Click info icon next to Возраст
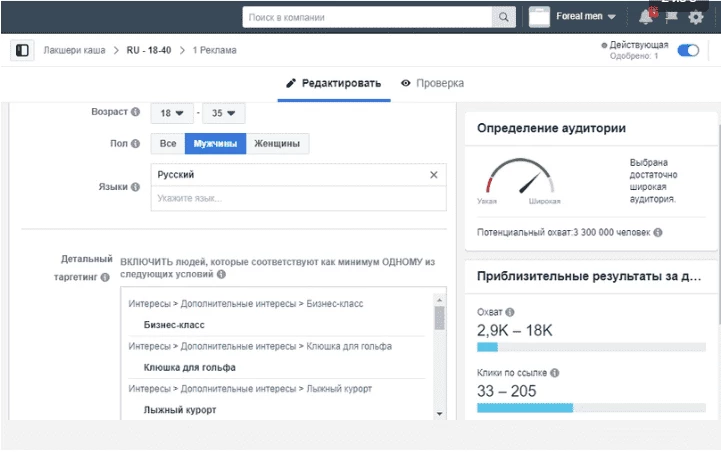Image resolution: width=721 pixels, height=457 pixels. click(x=135, y=112)
